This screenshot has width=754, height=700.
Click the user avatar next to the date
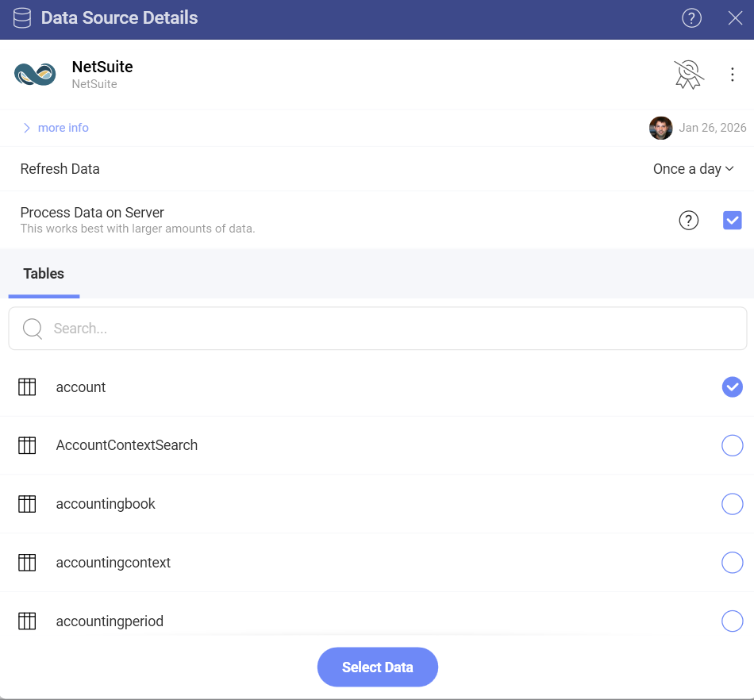pyautogui.click(x=660, y=128)
